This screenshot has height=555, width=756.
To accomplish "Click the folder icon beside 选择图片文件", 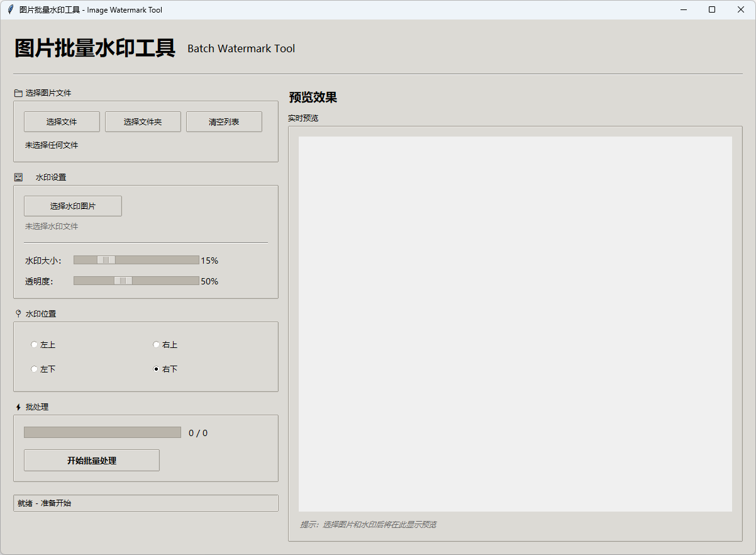I will [x=18, y=93].
